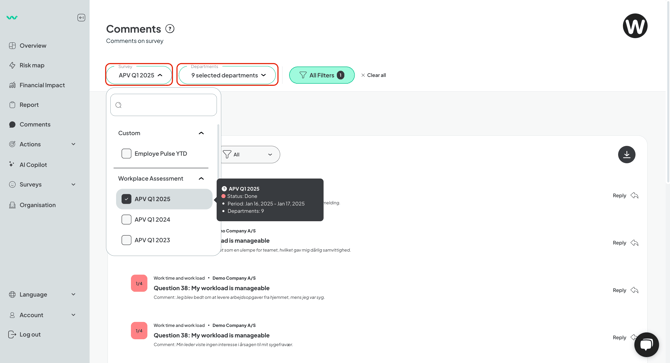Collapse the Workplace Assessment group
Screen dimensions: 670x363
pyautogui.click(x=201, y=179)
